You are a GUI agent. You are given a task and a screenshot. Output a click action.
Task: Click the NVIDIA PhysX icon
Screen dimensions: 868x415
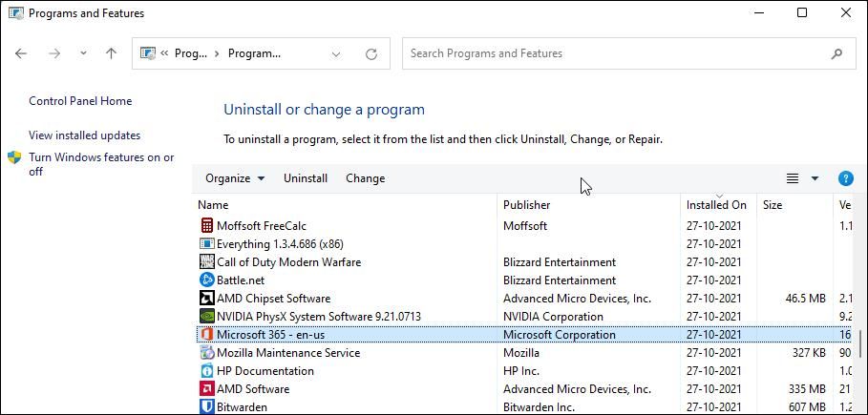click(x=206, y=317)
